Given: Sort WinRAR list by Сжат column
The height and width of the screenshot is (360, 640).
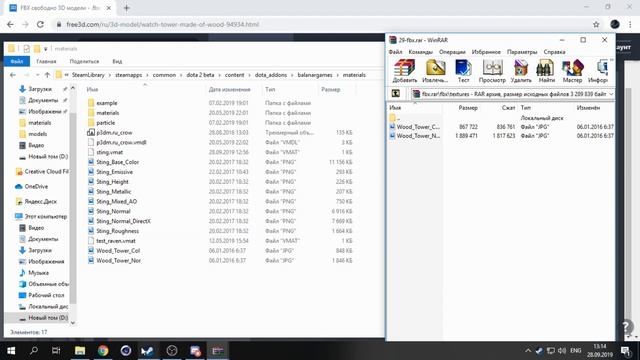Looking at the screenshot, I should 508,108.
